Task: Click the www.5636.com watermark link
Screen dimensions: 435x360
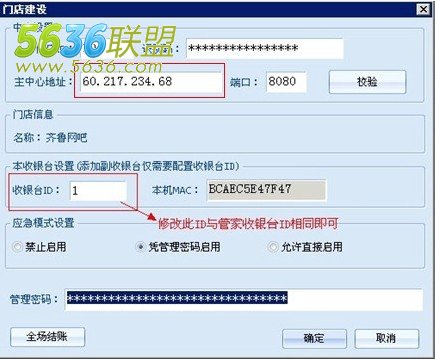Action: click(x=89, y=67)
